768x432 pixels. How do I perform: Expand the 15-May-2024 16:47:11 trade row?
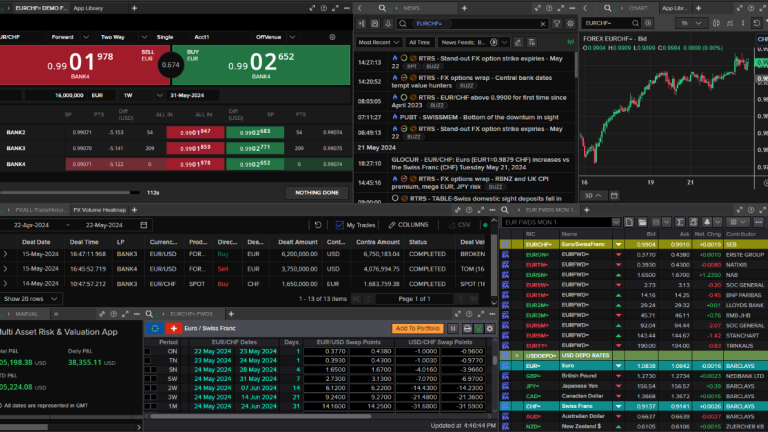(x=5, y=254)
